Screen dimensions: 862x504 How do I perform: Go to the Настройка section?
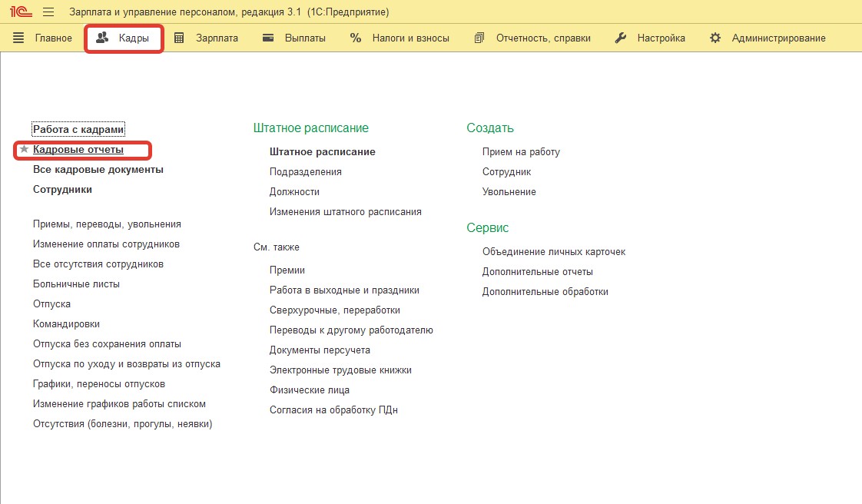pyautogui.click(x=661, y=38)
